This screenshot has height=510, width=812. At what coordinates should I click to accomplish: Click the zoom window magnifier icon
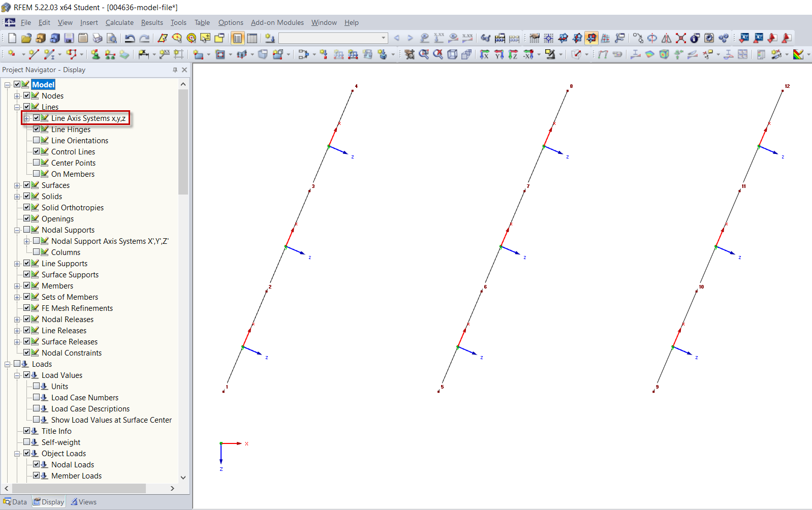424,54
